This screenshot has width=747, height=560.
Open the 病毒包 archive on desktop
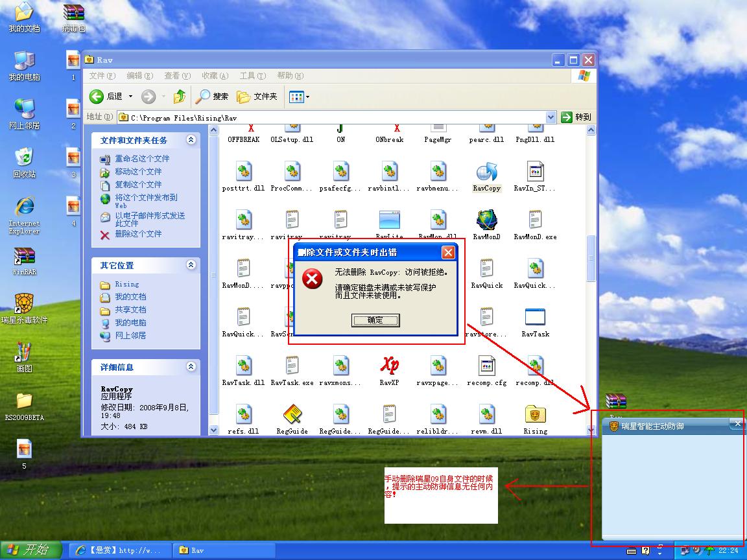(x=73, y=18)
